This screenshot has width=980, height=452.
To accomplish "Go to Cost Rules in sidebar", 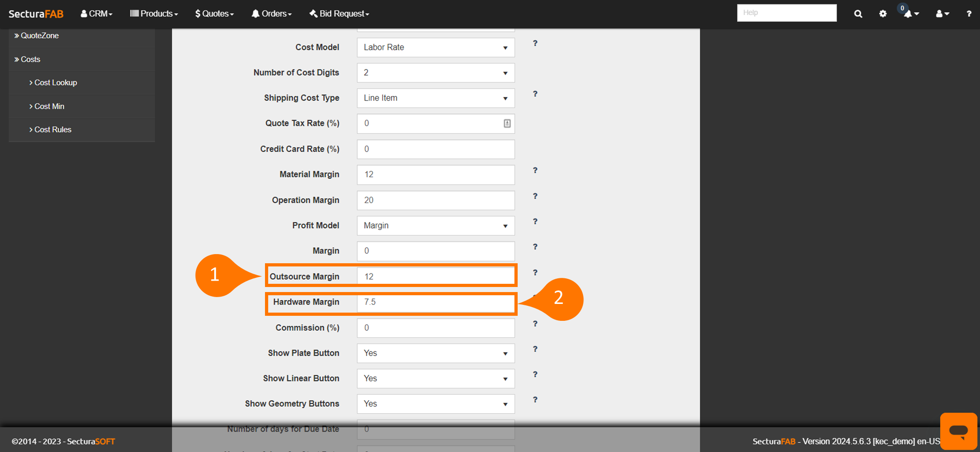I will click(x=53, y=130).
